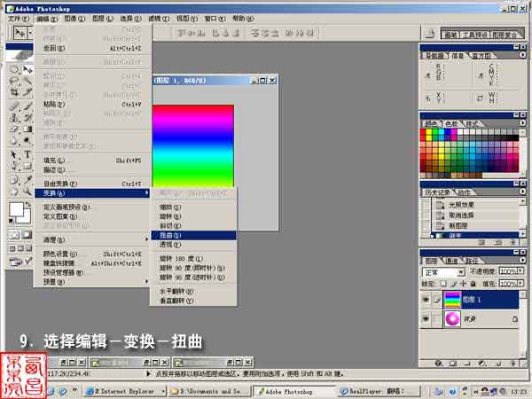
Task: Choose 旋转 180 度 in submenu
Action: [x=193, y=259]
